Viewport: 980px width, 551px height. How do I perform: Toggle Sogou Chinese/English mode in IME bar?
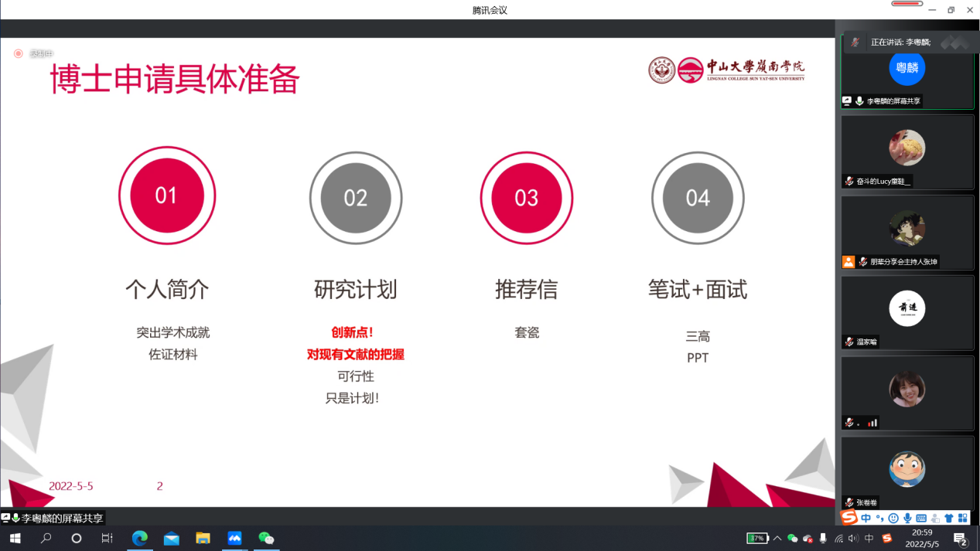[866, 519]
